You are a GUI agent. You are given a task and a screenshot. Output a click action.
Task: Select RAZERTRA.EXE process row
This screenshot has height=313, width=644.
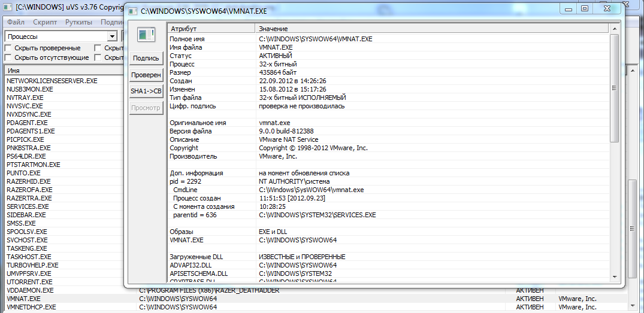coord(29,198)
